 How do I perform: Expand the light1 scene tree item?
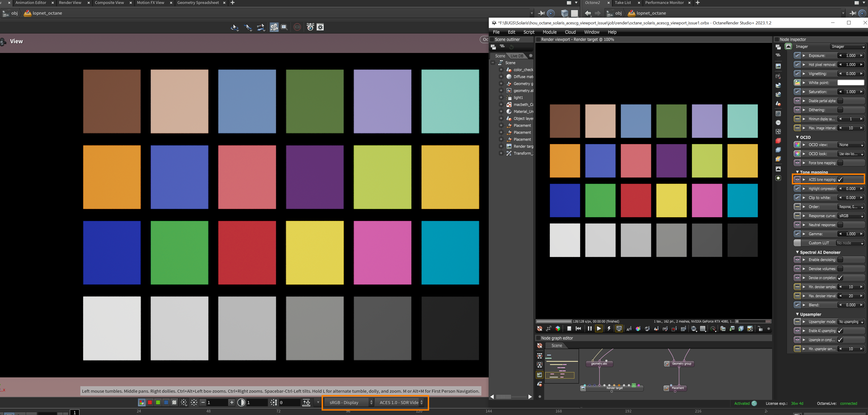[501, 98]
